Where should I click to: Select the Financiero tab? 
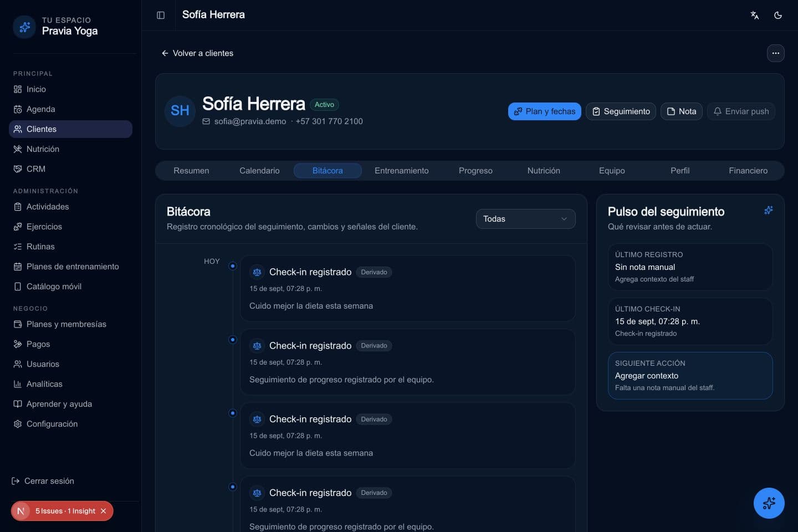point(748,171)
